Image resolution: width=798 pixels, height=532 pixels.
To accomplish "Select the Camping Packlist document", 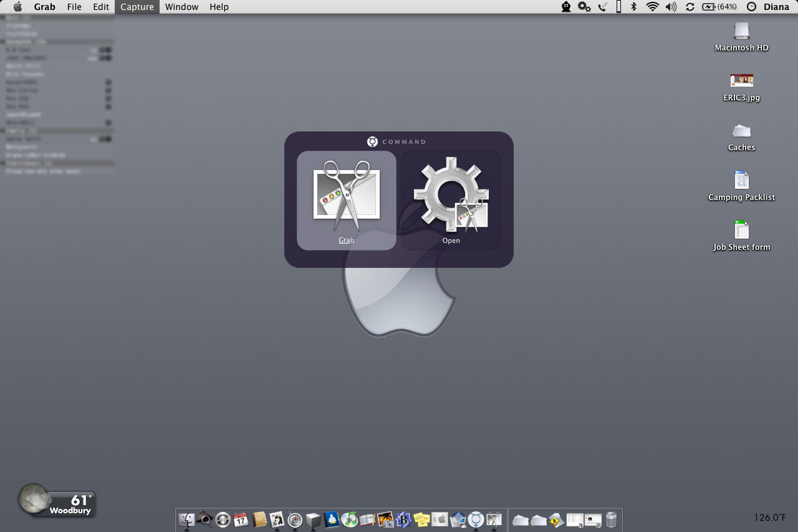I will (741, 186).
